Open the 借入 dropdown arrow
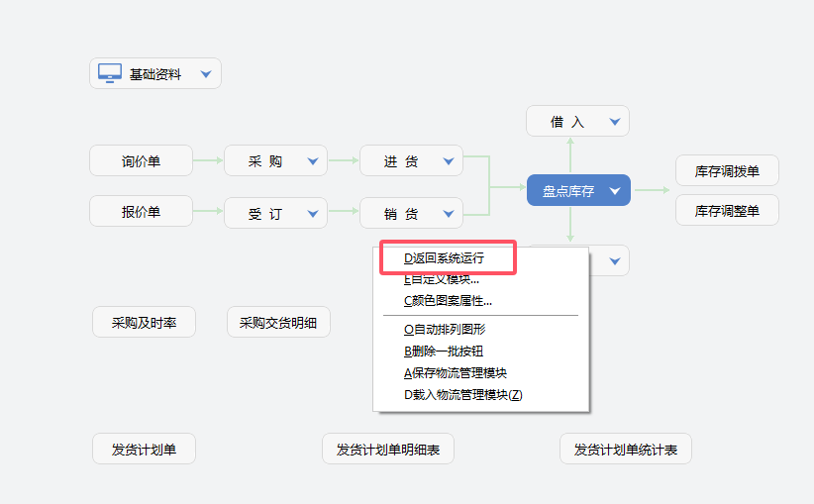This screenshot has width=814, height=504. (615, 121)
